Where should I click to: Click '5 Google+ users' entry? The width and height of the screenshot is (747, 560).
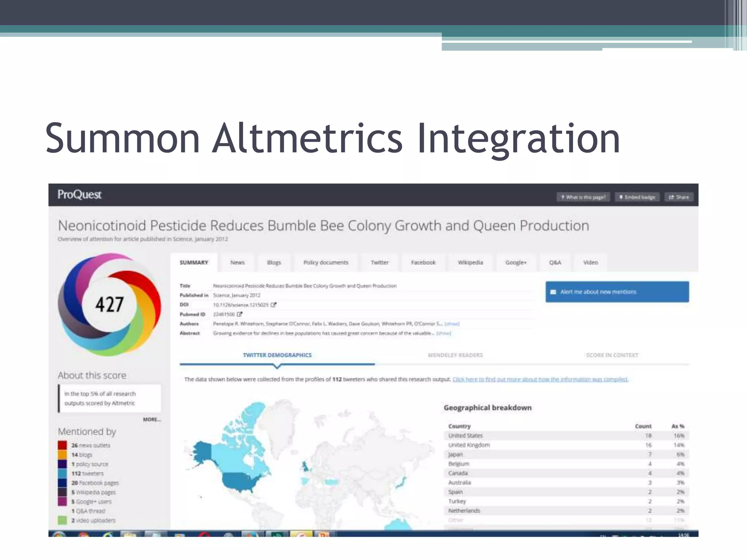(x=92, y=502)
